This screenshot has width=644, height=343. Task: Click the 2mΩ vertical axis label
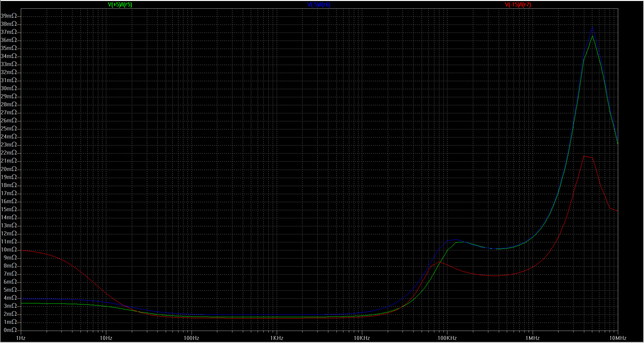10,314
